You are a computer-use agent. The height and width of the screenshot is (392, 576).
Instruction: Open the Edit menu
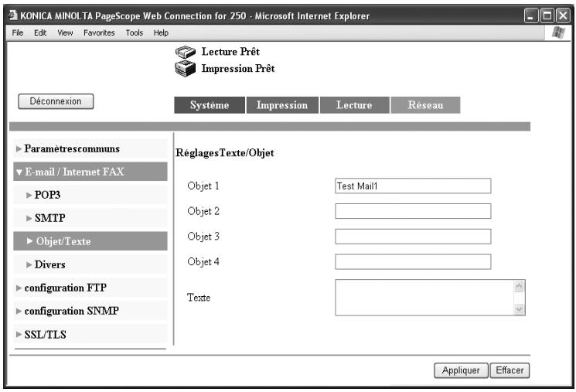pyautogui.click(x=40, y=32)
